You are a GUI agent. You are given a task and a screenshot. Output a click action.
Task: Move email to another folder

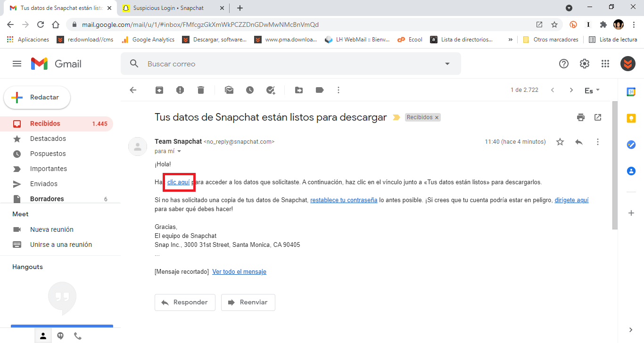[x=299, y=90]
